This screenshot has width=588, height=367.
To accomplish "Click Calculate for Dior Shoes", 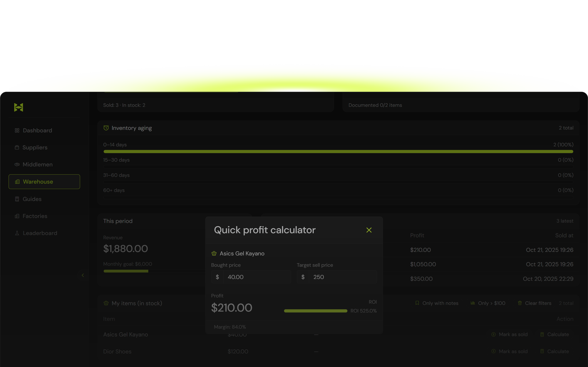I will coord(555,352).
